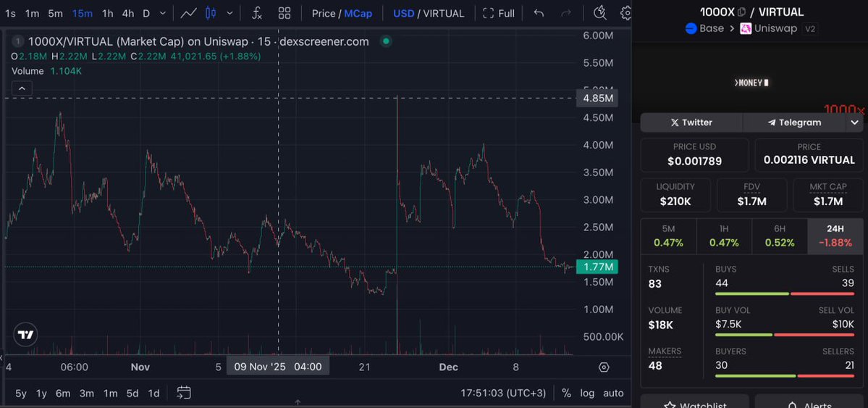Click the TradingView logo

[26, 335]
